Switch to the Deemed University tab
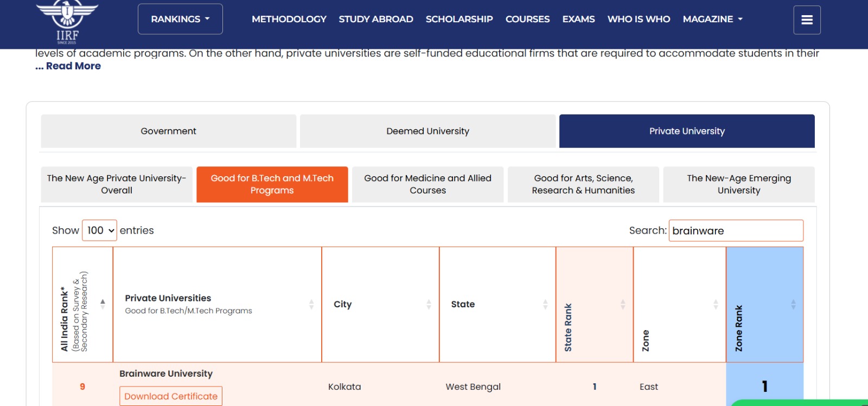868x406 pixels. [x=427, y=131]
